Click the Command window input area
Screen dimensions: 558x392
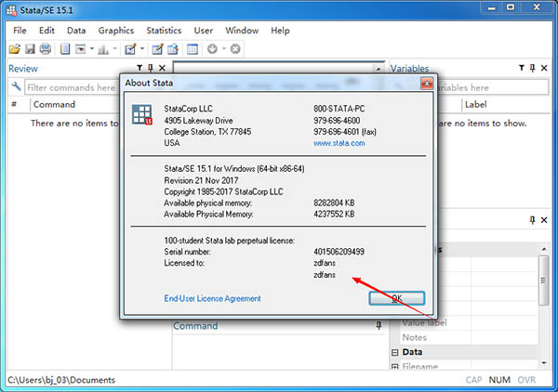click(x=279, y=352)
